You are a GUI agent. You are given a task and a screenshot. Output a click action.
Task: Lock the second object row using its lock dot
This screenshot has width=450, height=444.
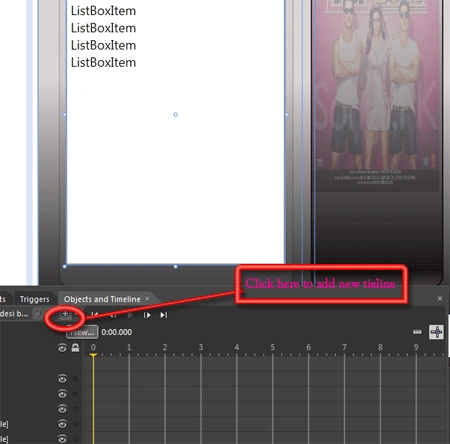[75, 394]
